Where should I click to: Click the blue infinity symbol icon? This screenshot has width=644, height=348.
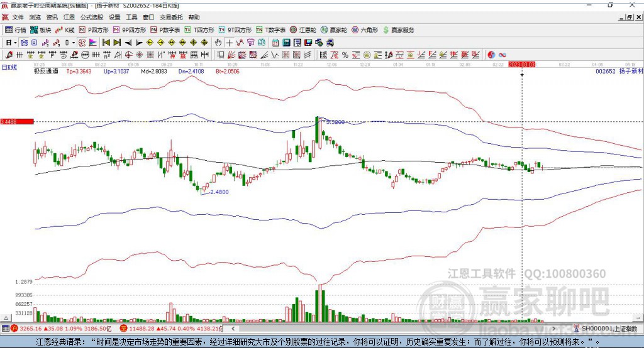coord(502,55)
